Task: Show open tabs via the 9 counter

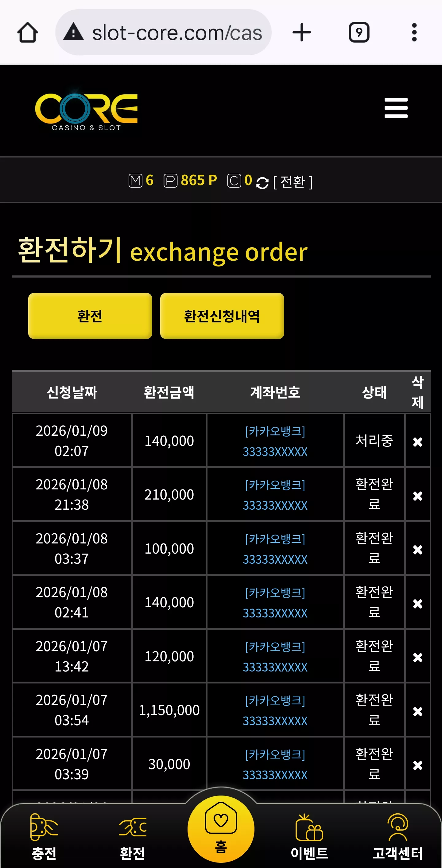Action: [359, 32]
